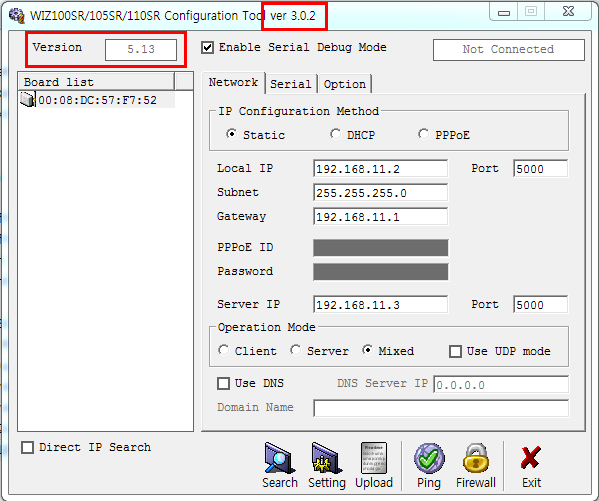
Task: Tick the Use UDP mode checkbox
Action: click(455, 351)
